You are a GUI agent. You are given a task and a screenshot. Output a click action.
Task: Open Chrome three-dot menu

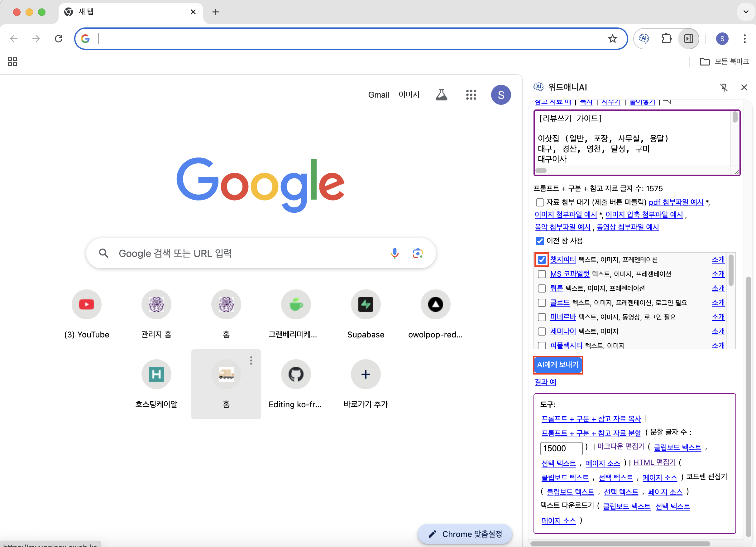pos(744,39)
